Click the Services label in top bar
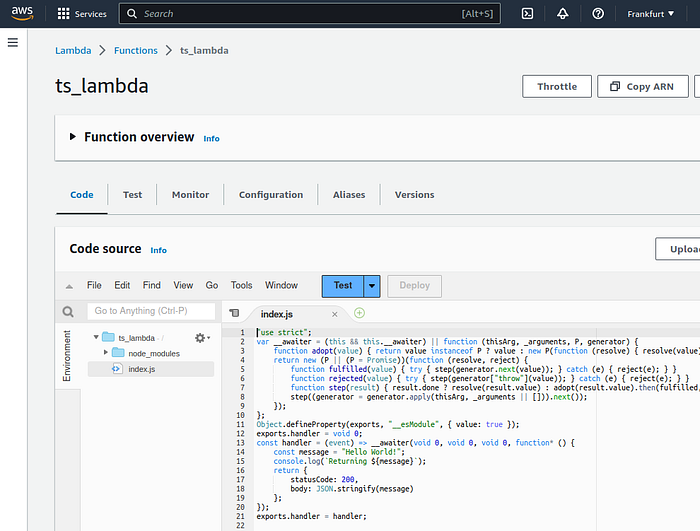700x531 pixels. 91,14
